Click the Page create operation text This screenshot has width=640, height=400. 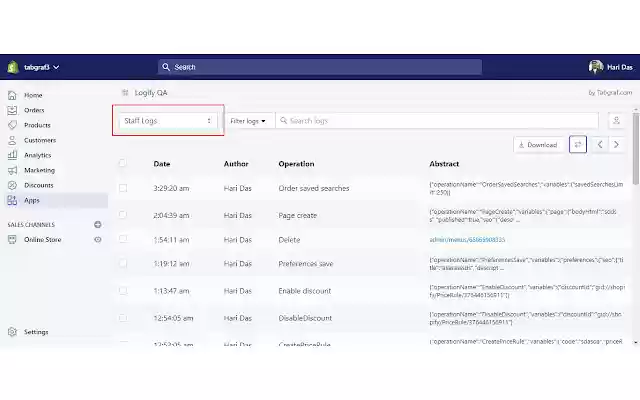pyautogui.click(x=298, y=216)
